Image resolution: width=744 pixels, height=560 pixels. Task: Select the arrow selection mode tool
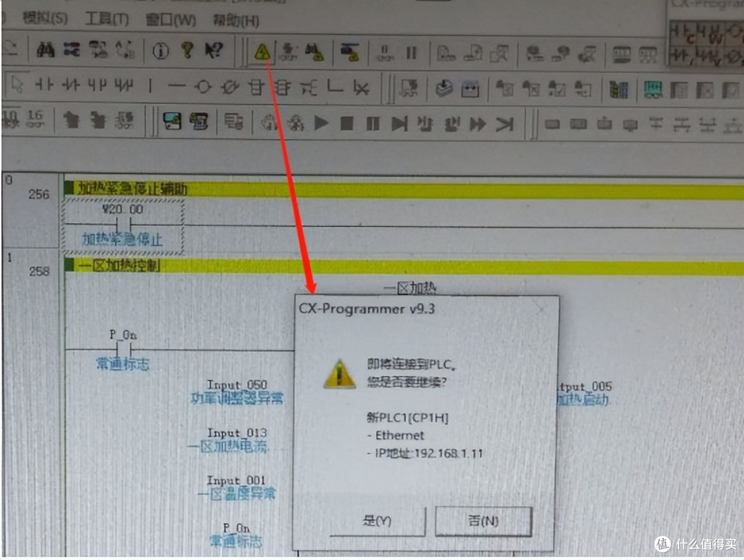(17, 85)
